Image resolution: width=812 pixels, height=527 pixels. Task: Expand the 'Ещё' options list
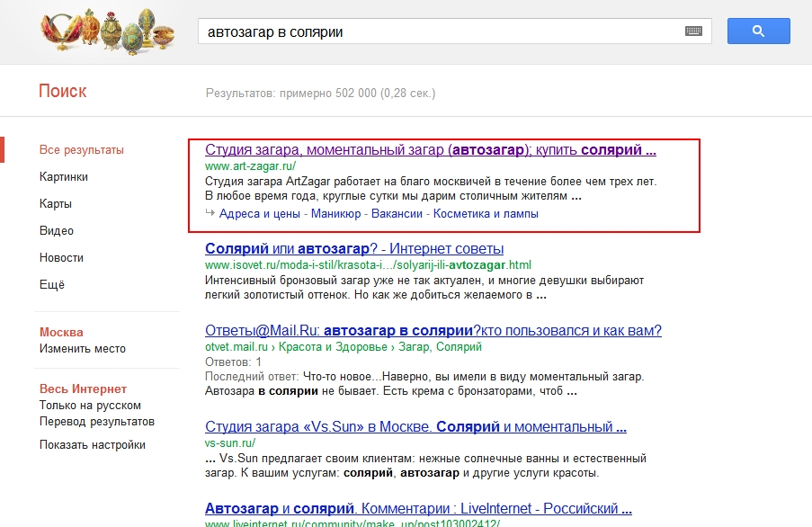point(52,285)
